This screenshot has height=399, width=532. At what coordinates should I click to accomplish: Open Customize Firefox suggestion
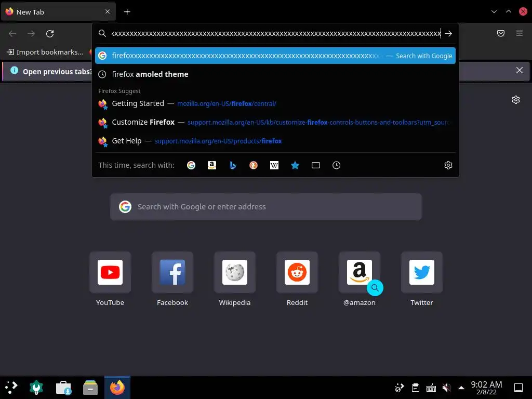[275, 122]
